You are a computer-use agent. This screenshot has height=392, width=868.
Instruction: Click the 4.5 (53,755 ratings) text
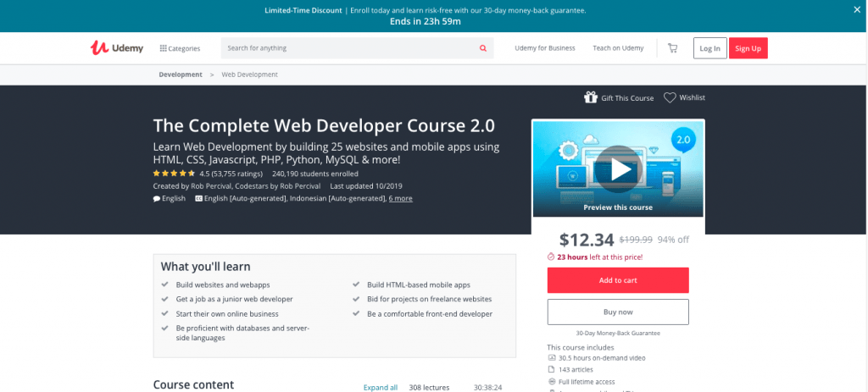click(231, 174)
